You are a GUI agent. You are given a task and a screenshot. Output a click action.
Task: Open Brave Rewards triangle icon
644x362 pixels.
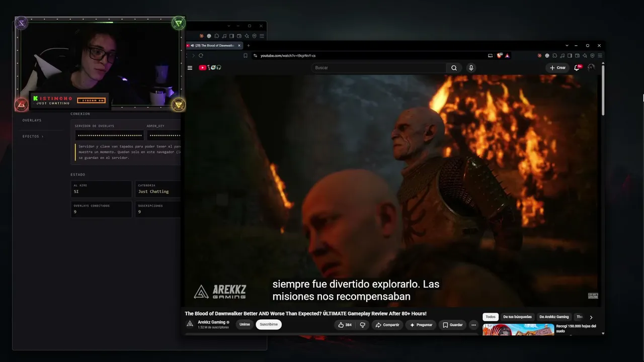click(507, 55)
